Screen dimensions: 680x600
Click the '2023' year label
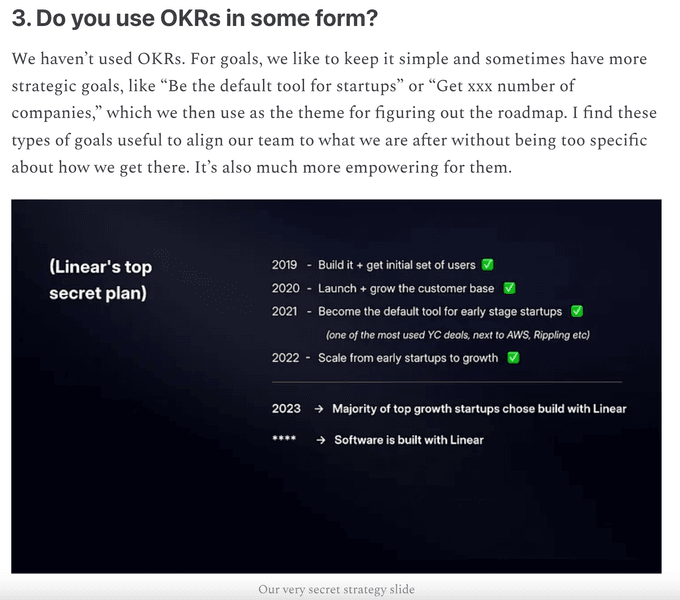286,409
